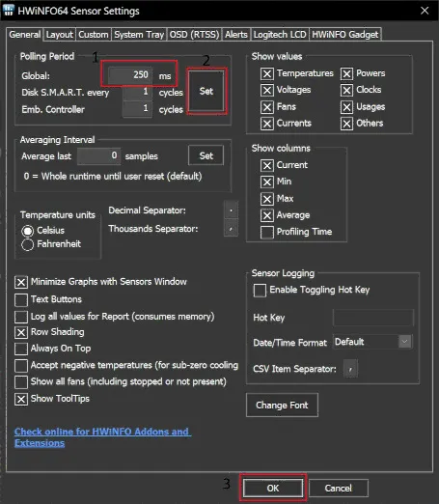Viewport: 439px width, 504px height.
Task: Switch to the General tab
Action: click(24, 35)
